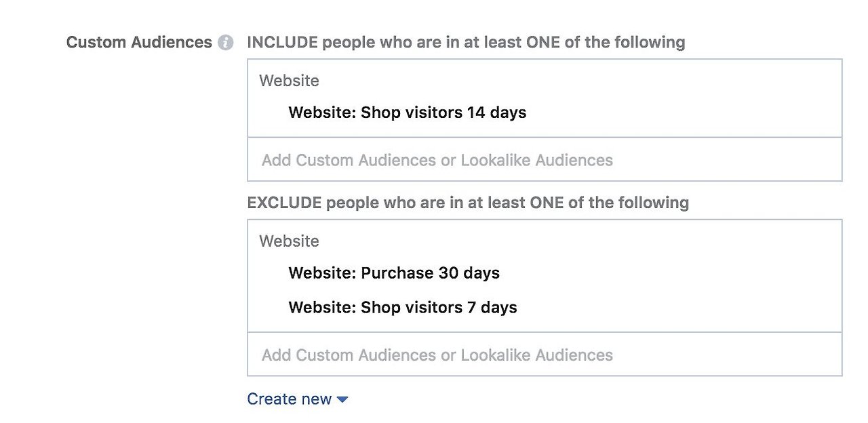Select the excluded Website: Shop visitors 7 days audience
The height and width of the screenshot is (423, 868).
pos(403,307)
